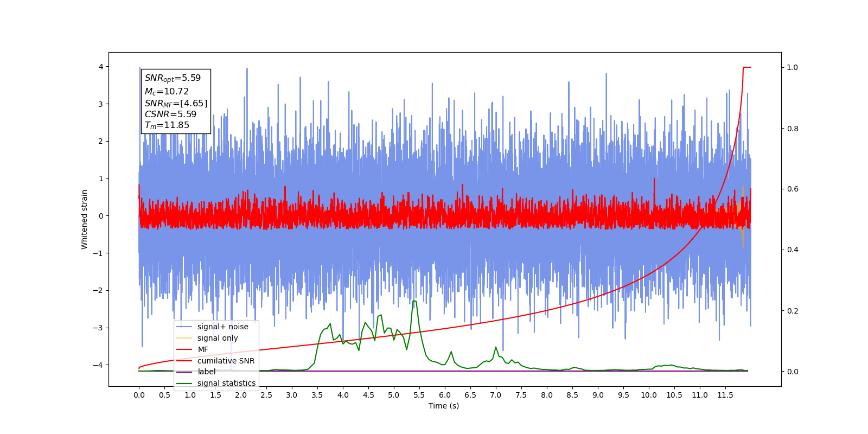
Task: Click the cumulative SNR plateau at 1.0
Action: [747, 67]
